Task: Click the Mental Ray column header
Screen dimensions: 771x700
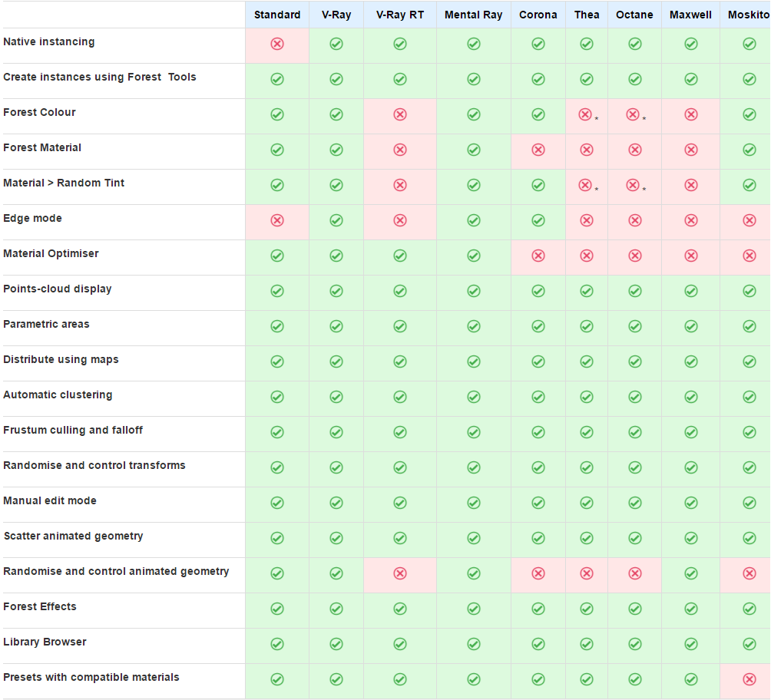Action: (x=474, y=15)
